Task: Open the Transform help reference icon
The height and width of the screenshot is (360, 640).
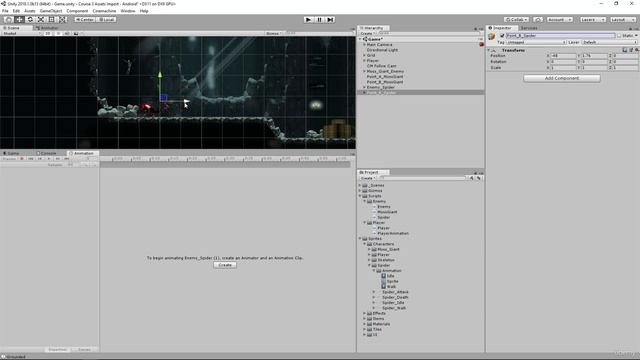Action: [624, 50]
